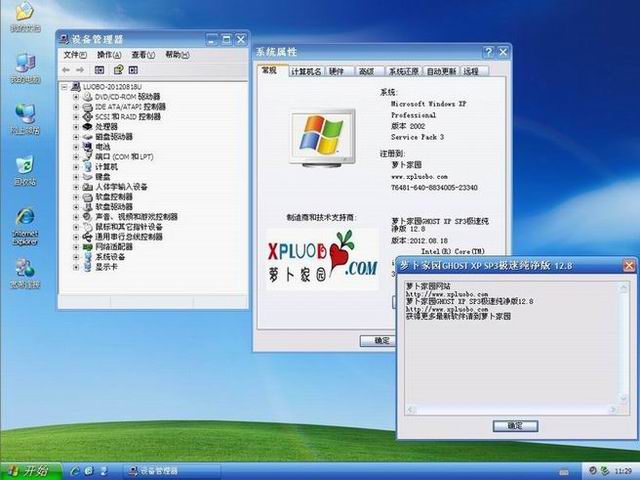Open the 查看(V) menu
640x480 pixels.
pos(143,54)
